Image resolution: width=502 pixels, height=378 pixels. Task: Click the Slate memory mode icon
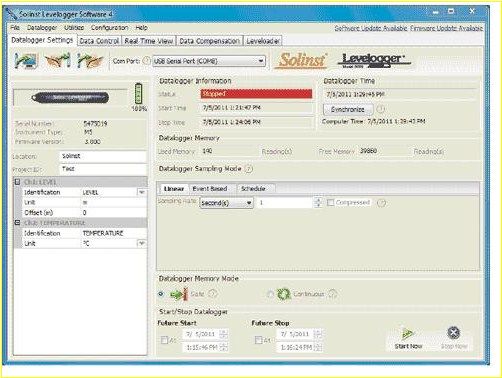point(179,294)
